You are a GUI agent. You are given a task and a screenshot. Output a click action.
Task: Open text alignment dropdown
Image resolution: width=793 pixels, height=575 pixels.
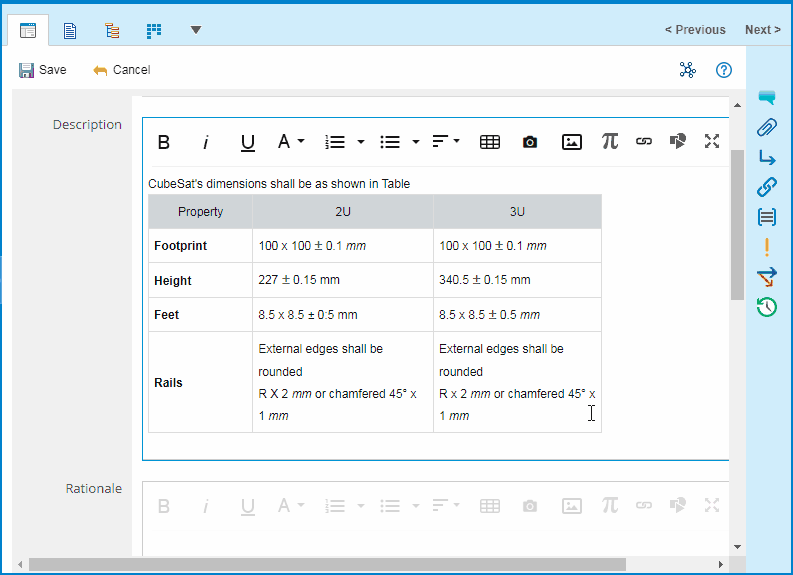[445, 142]
